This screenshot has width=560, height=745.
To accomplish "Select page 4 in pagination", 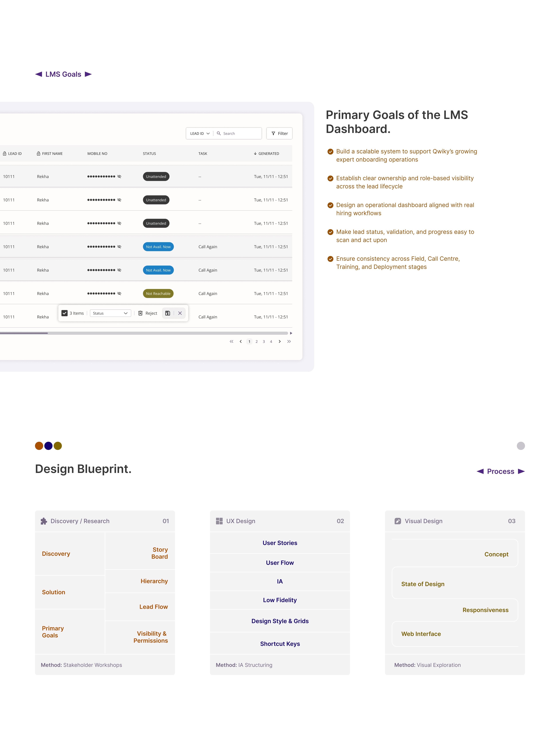I will (271, 341).
